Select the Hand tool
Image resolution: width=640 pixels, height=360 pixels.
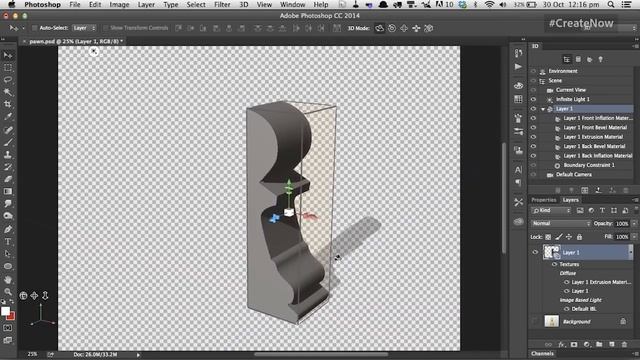coord(8,280)
